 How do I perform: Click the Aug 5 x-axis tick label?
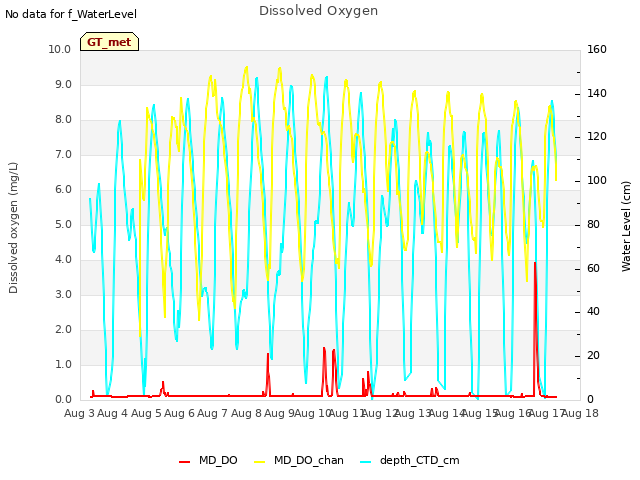[x=146, y=413]
